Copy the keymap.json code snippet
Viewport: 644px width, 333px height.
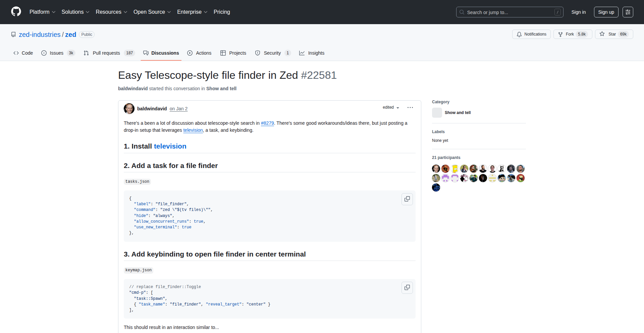point(407,288)
